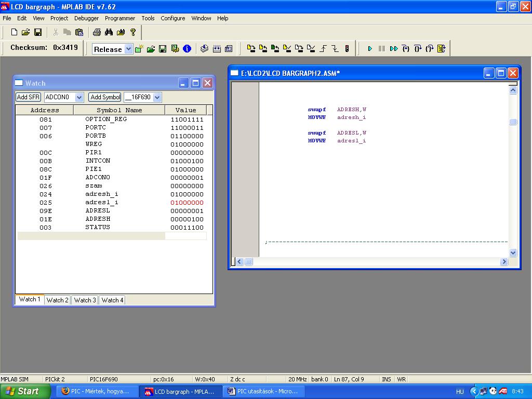Image resolution: width=532 pixels, height=399 pixels.
Task: Click the blue info icon
Action: click(187, 49)
